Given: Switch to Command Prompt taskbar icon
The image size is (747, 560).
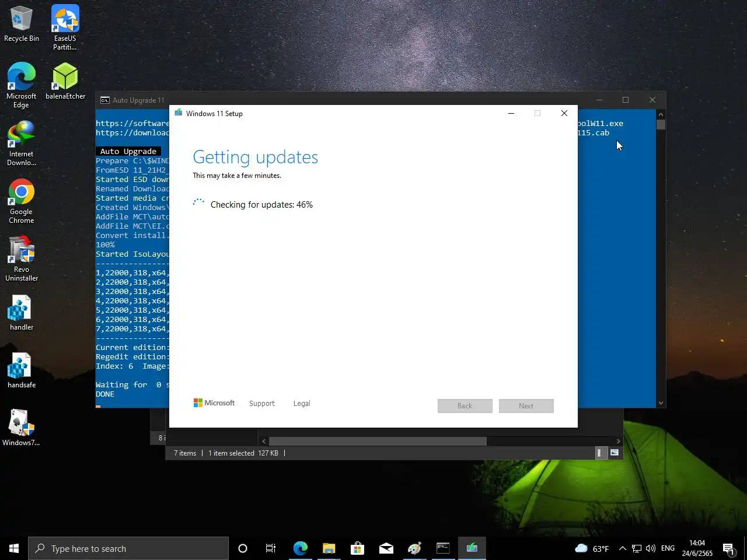Looking at the screenshot, I should (443, 548).
